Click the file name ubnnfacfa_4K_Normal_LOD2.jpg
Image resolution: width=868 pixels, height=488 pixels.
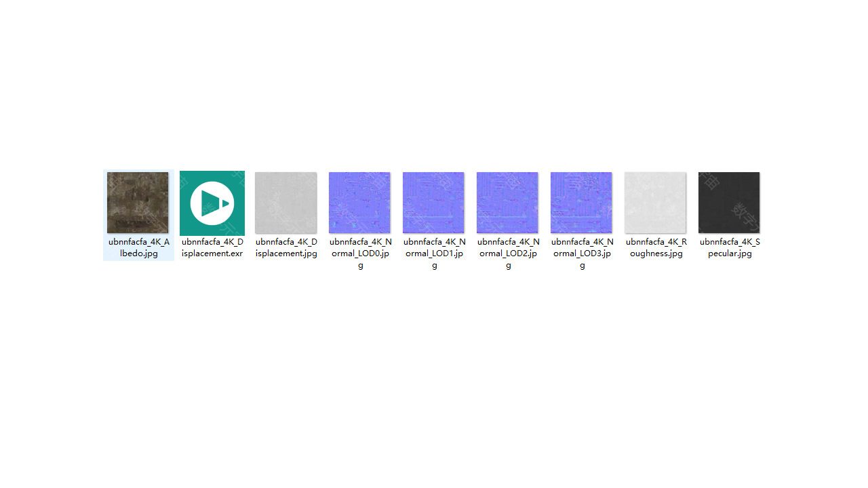pos(508,253)
